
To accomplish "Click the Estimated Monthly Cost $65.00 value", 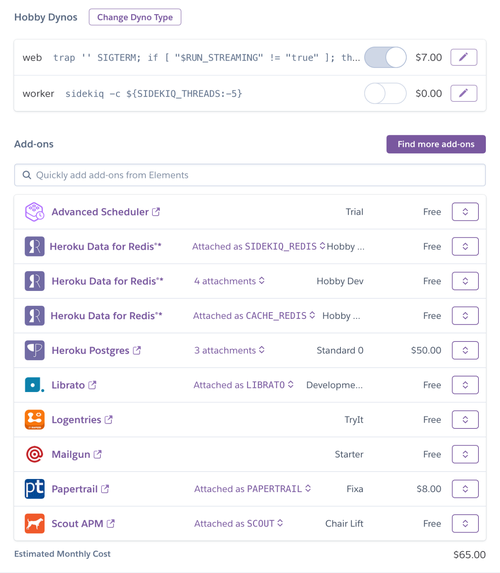I will coord(469,555).
